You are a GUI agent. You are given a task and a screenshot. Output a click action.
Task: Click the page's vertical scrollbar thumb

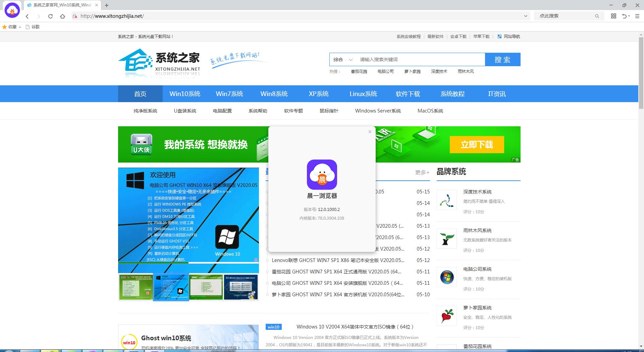[x=641, y=74]
